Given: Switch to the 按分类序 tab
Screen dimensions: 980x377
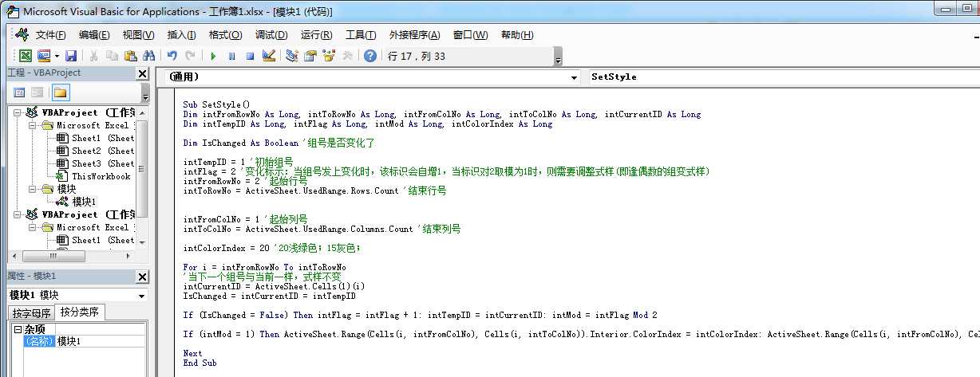Looking at the screenshot, I should (x=80, y=312).
